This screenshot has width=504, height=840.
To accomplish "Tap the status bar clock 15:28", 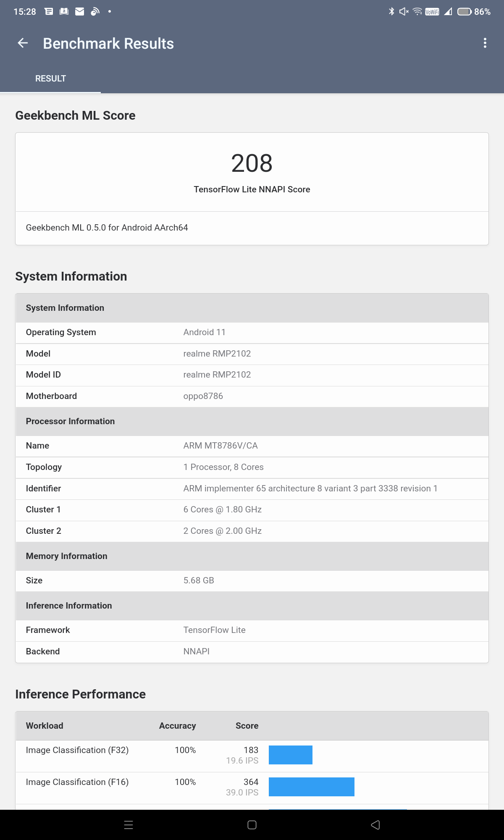I will coord(25,12).
